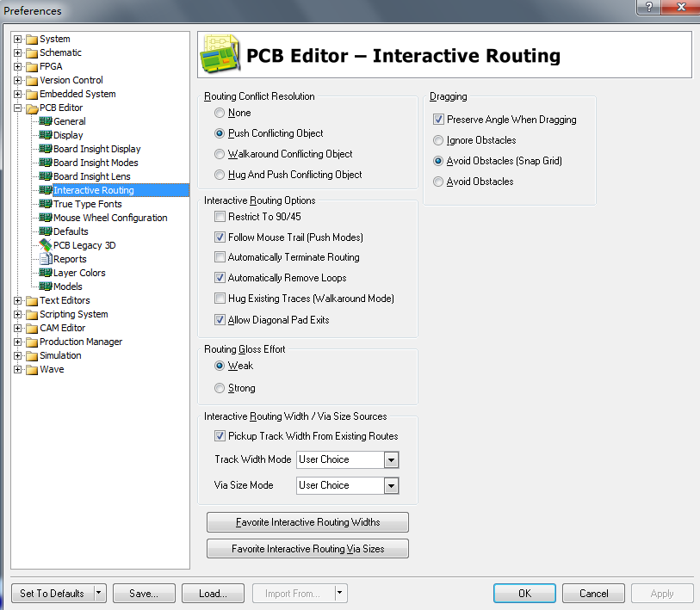
Task: Enable Restrict To 90/45 checkbox
Action: (220, 217)
